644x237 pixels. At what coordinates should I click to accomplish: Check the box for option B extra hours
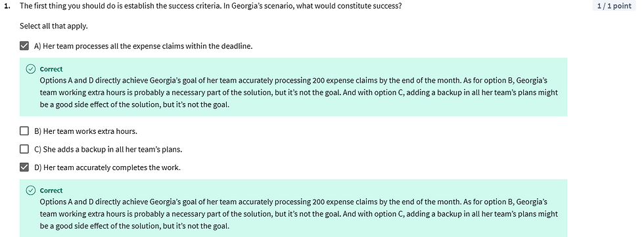coord(24,131)
